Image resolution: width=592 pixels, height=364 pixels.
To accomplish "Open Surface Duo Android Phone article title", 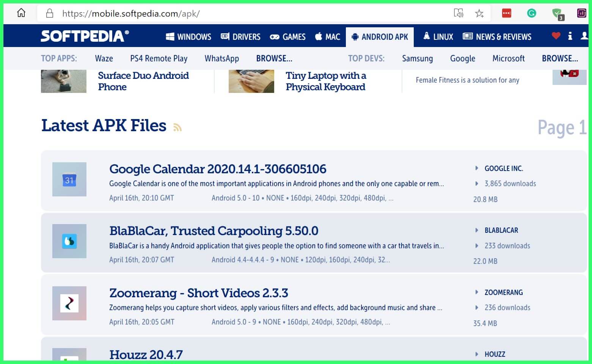I will pyautogui.click(x=143, y=81).
